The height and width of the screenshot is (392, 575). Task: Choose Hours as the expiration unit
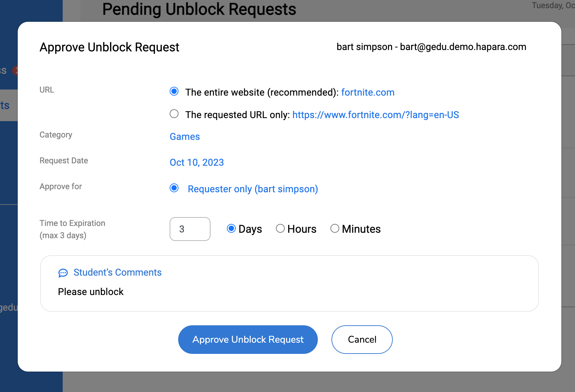pyautogui.click(x=280, y=228)
